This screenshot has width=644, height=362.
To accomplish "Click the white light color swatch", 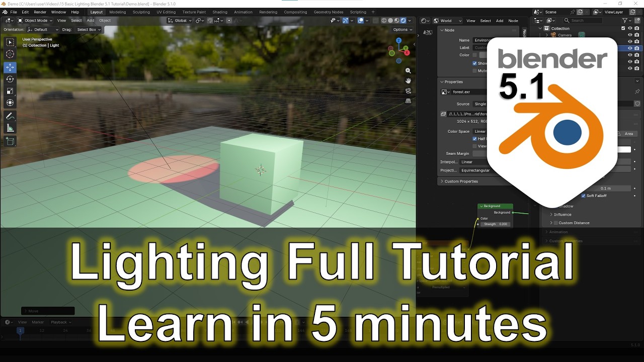I will (x=624, y=149).
